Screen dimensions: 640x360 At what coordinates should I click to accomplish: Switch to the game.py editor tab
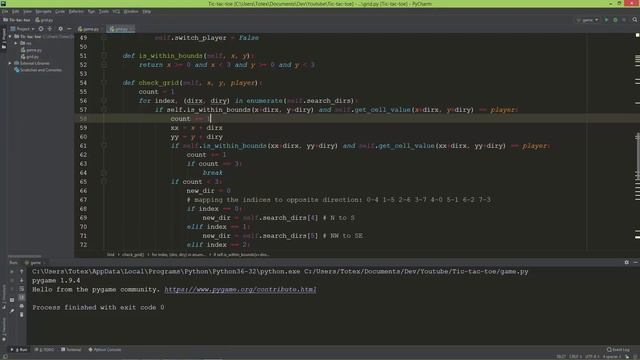click(88, 29)
